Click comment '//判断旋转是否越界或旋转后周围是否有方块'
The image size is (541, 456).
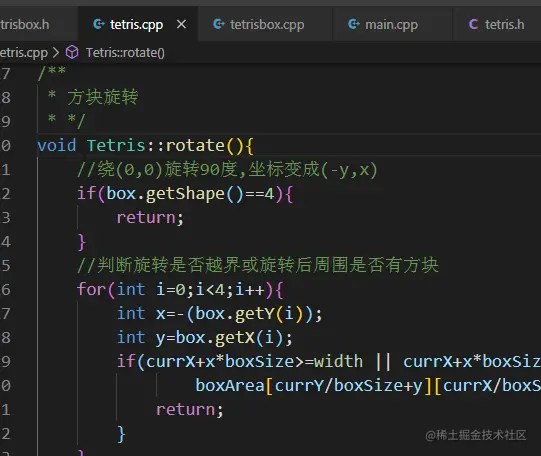[x=258, y=265]
